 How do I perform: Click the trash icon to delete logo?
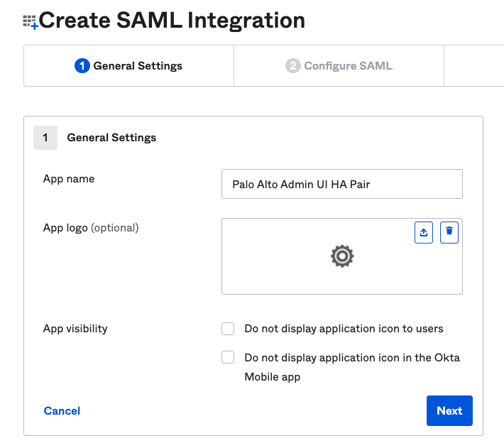[x=449, y=232]
